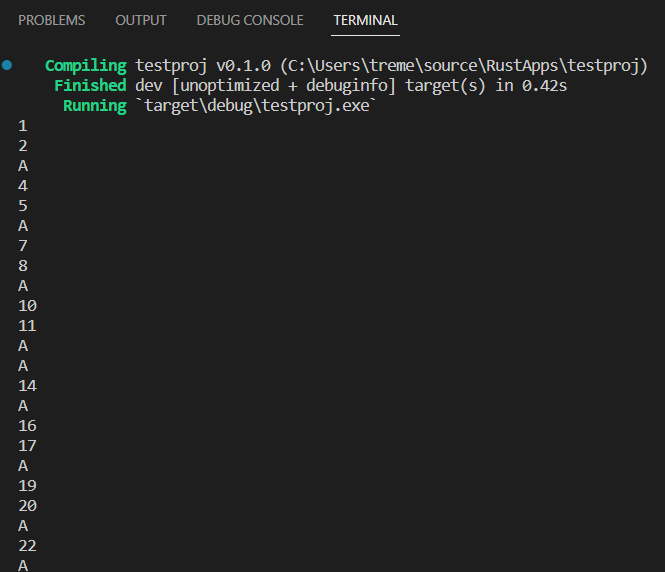Image resolution: width=665 pixels, height=572 pixels.
Task: Click the green 'Finished' text
Action: click(90, 86)
